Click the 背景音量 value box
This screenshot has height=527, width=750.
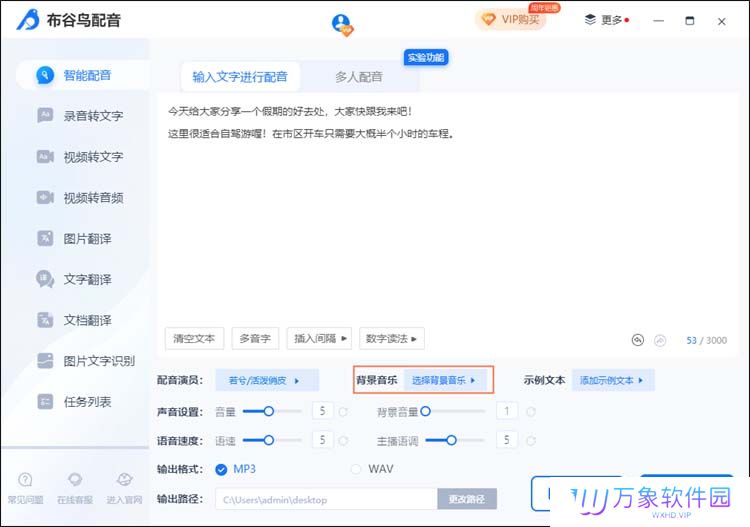(507, 411)
